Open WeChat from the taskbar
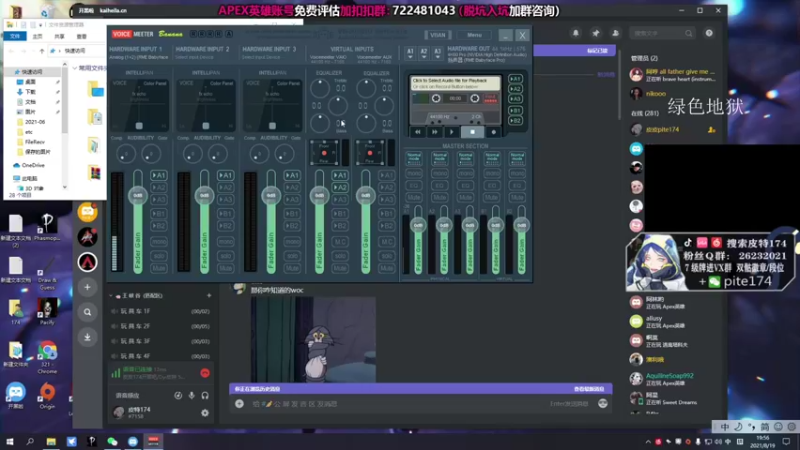The height and width of the screenshot is (450, 800). pyautogui.click(x=112, y=442)
